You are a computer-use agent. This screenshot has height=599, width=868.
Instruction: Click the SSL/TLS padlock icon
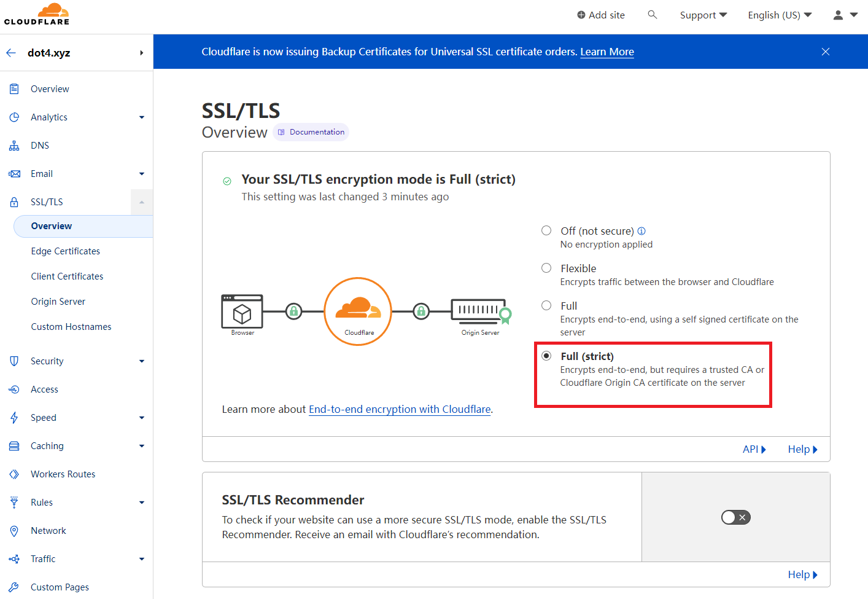pos(14,202)
